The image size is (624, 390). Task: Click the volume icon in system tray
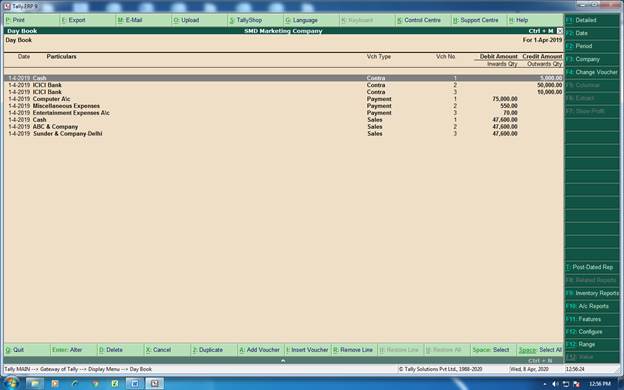(555, 384)
